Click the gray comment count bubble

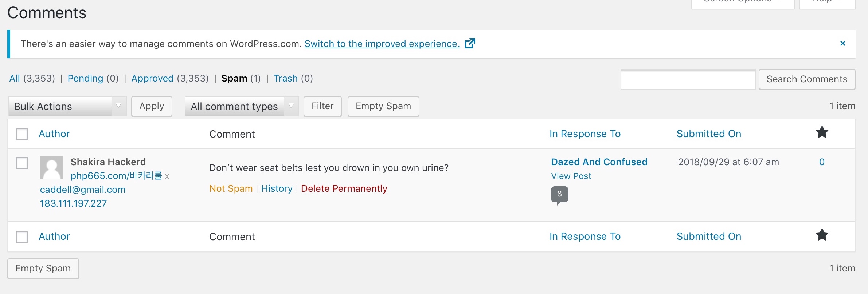tap(559, 195)
